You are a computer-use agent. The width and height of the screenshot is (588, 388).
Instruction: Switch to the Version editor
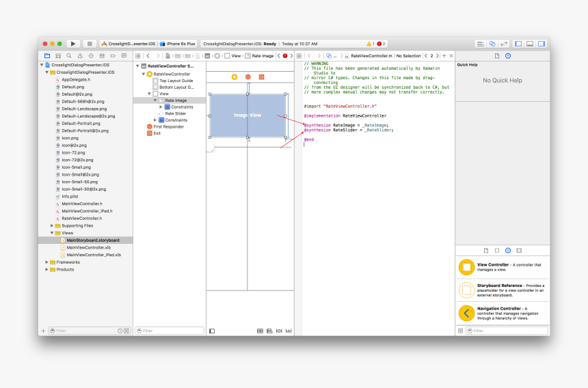point(504,44)
